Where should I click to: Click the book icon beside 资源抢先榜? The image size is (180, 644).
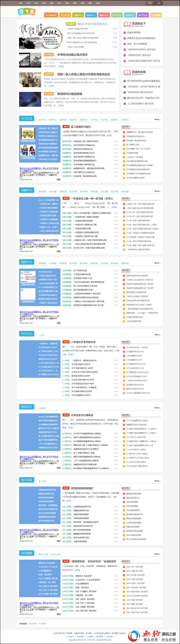[127, 72]
